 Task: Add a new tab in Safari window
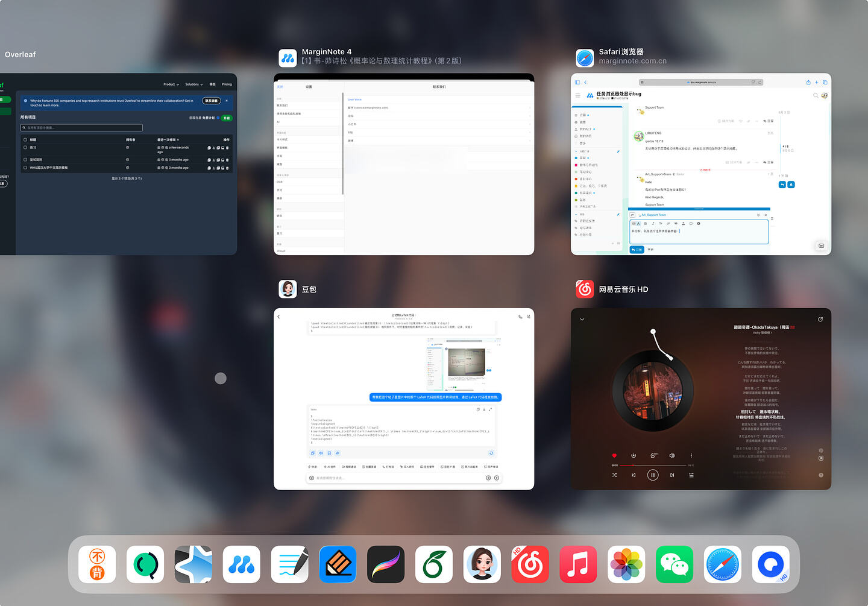click(x=817, y=82)
